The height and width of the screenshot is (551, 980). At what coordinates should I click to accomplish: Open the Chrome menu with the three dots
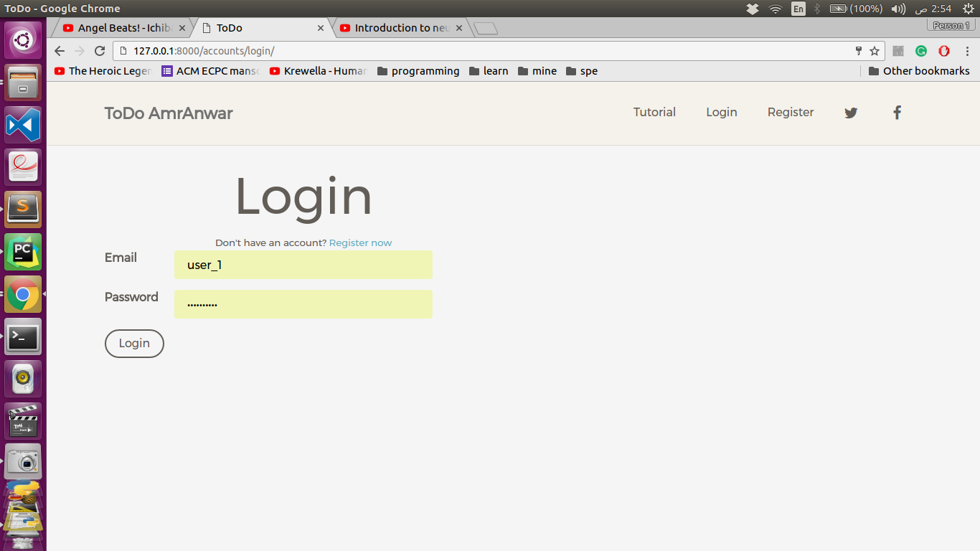click(967, 51)
